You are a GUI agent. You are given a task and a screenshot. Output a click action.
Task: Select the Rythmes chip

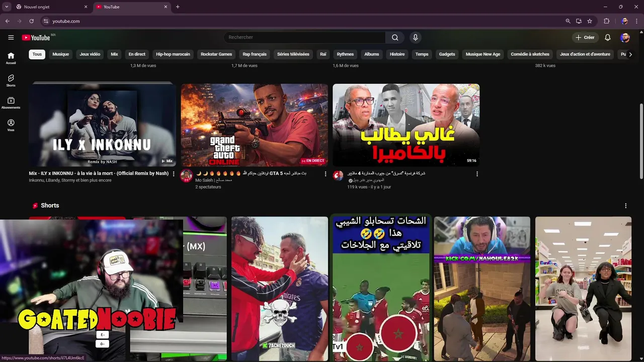pos(345,54)
